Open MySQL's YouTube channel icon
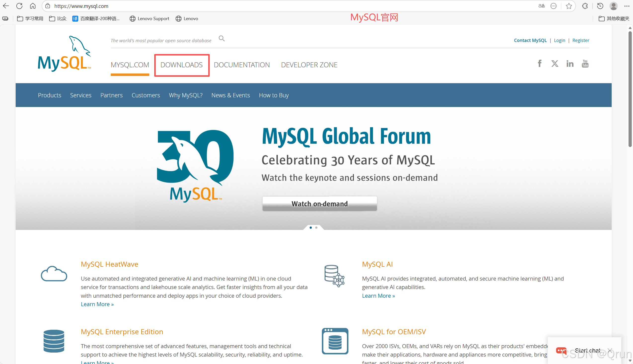 pyautogui.click(x=585, y=64)
